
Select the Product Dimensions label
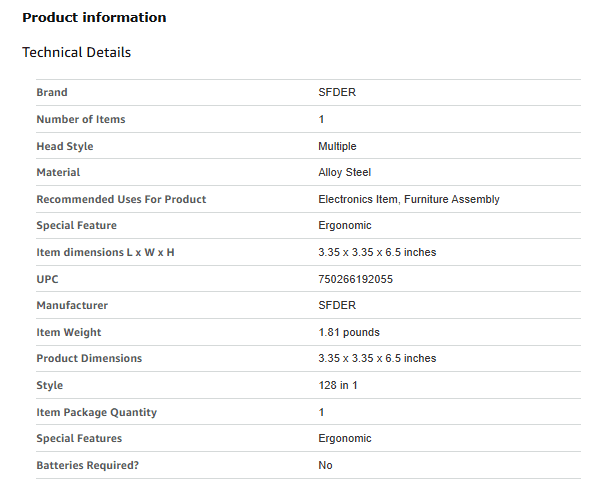tap(89, 358)
